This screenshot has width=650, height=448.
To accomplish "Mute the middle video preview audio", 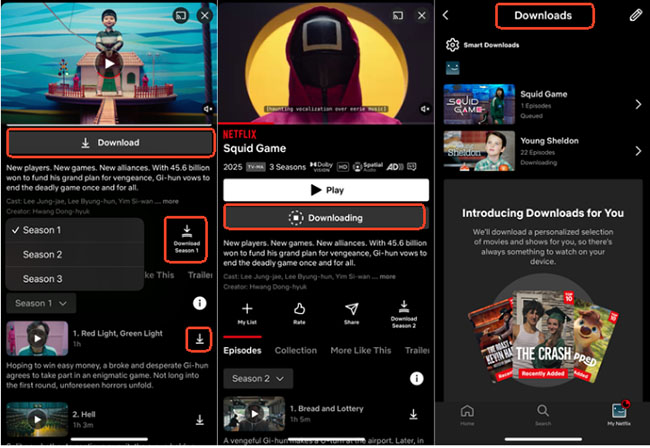I will click(x=425, y=109).
